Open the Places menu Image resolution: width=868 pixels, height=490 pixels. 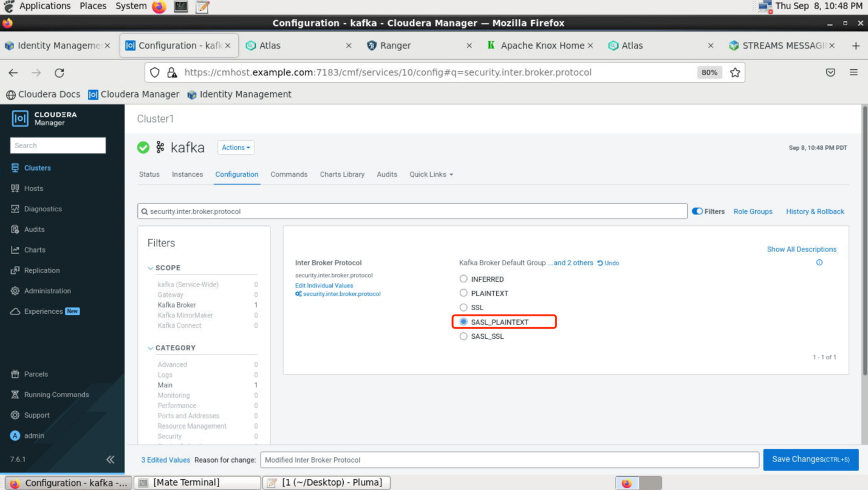point(93,6)
